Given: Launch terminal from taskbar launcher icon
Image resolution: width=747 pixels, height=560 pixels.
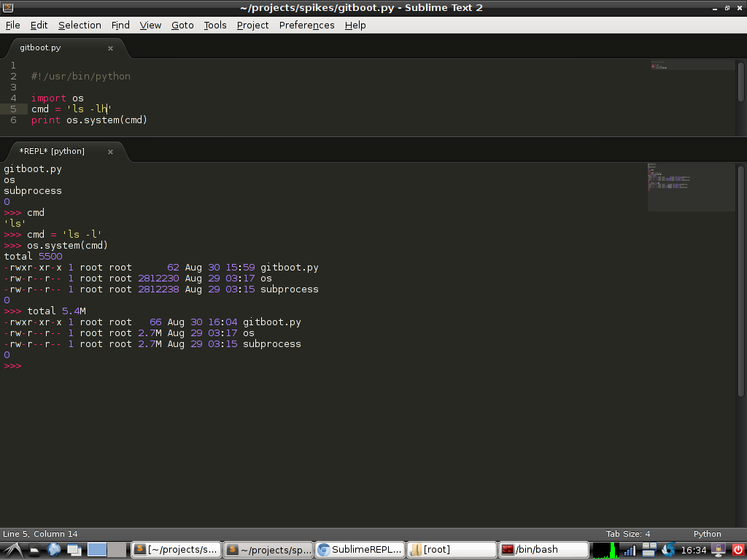Looking at the screenshot, I should click(34, 550).
